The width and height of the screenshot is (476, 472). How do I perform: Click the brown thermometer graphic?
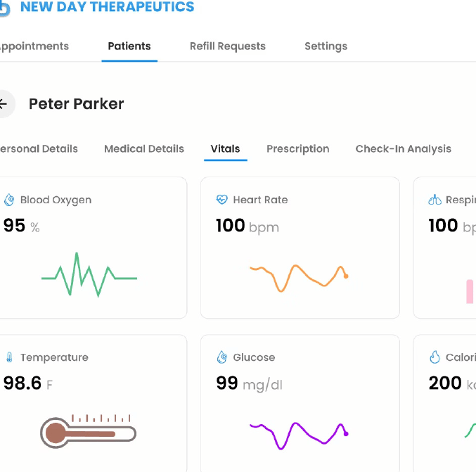[x=89, y=431]
